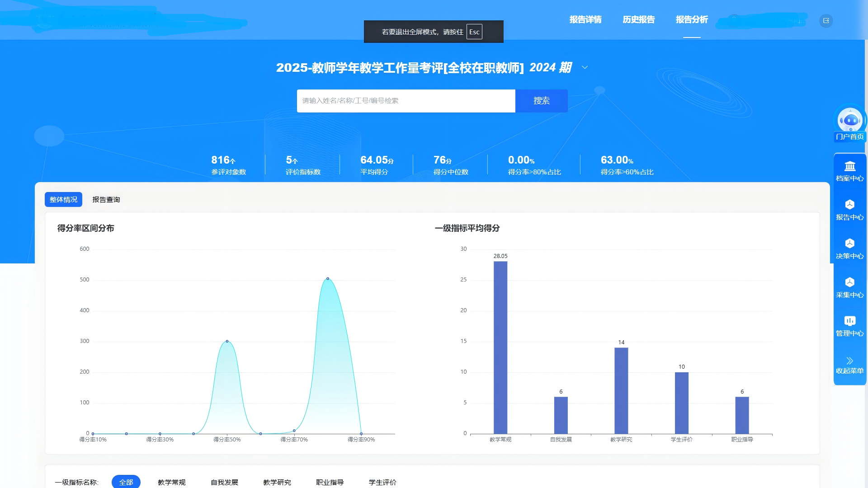Screen dimensions: 868x488
Task: Switch to the 整体情况 tab
Action: tap(63, 199)
